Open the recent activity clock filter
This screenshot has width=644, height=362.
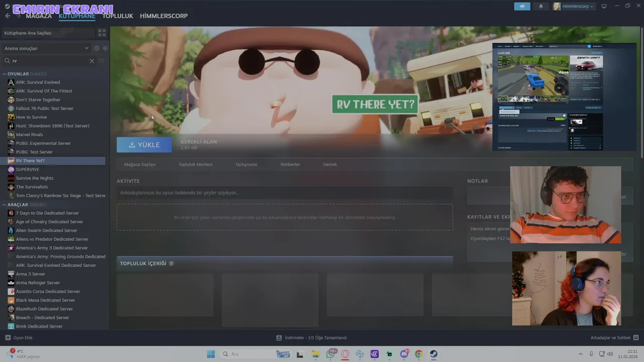[97, 48]
